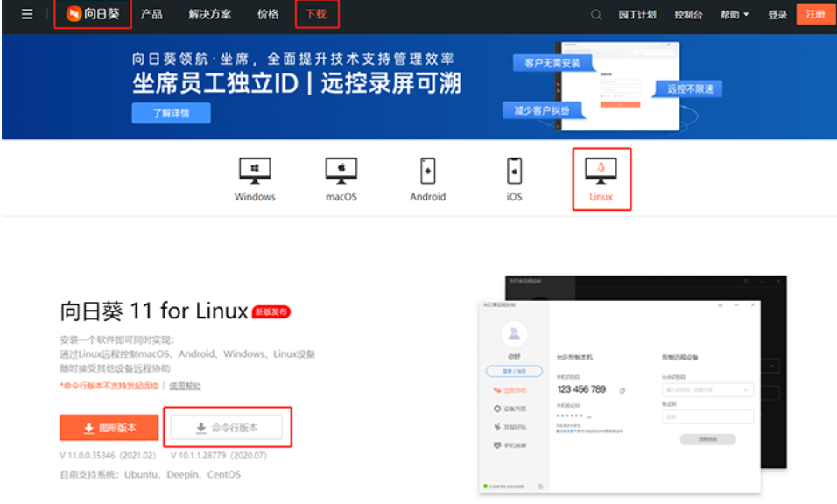Viewport: 837px width, 504px height.
Task: Open the 下载 page
Action: [x=316, y=14]
